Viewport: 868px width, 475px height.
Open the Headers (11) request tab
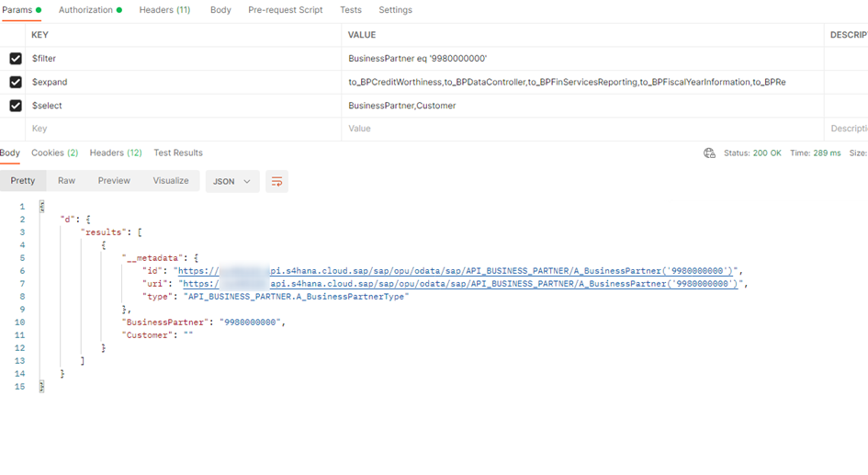click(x=164, y=10)
